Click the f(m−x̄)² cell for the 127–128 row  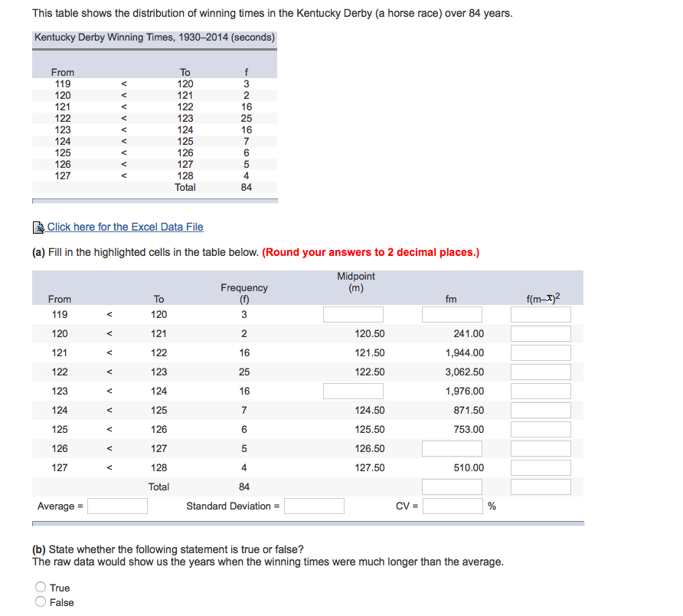pyautogui.click(x=540, y=467)
